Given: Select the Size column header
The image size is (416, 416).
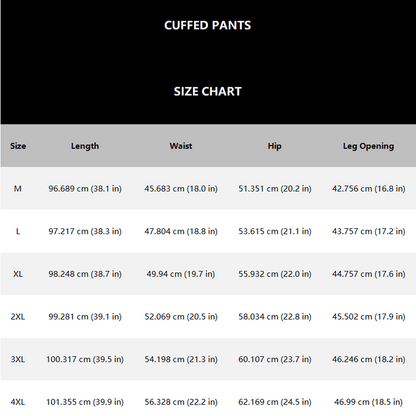Looking at the screenshot, I should point(18,146).
